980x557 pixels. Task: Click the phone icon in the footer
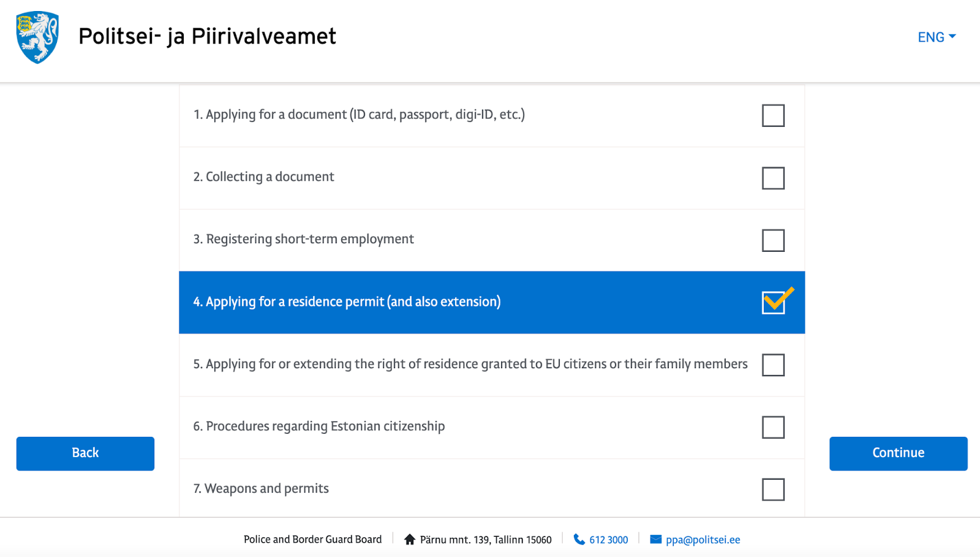click(x=579, y=539)
